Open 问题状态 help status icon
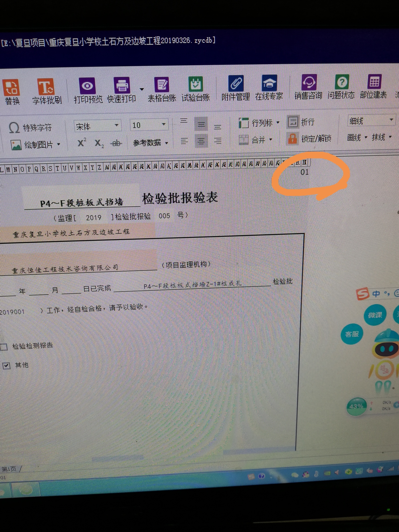 [341, 82]
